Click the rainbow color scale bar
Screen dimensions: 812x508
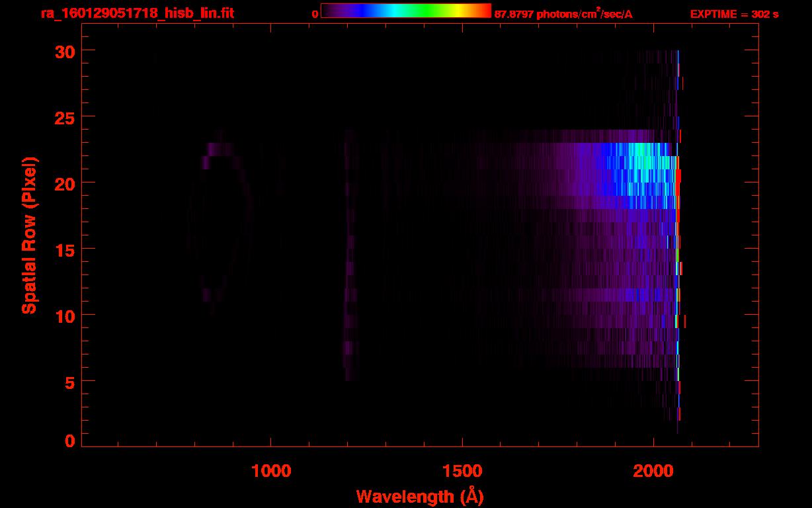[x=406, y=11]
